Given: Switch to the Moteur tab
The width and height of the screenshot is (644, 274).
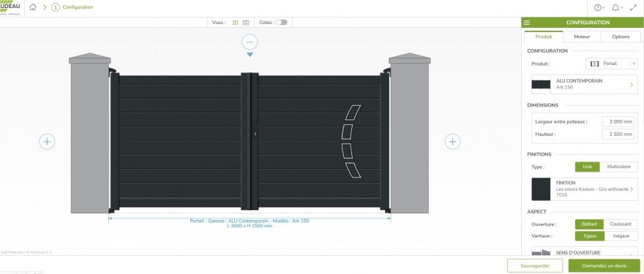Looking at the screenshot, I should coord(582,37).
